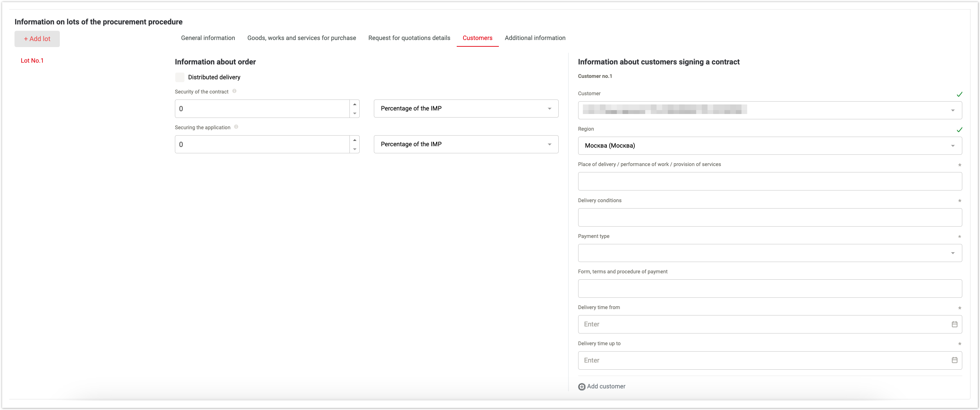Select Lot No.1 in the list
The image size is (980, 410).
pyautogui.click(x=32, y=61)
